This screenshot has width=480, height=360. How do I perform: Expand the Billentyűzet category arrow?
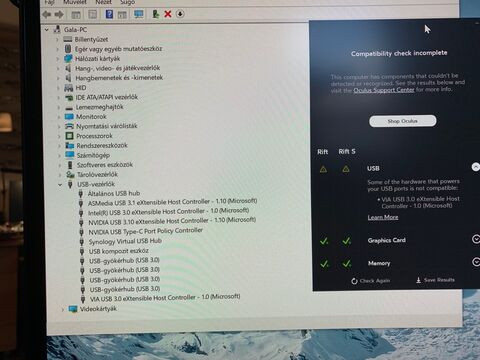[x=57, y=40]
